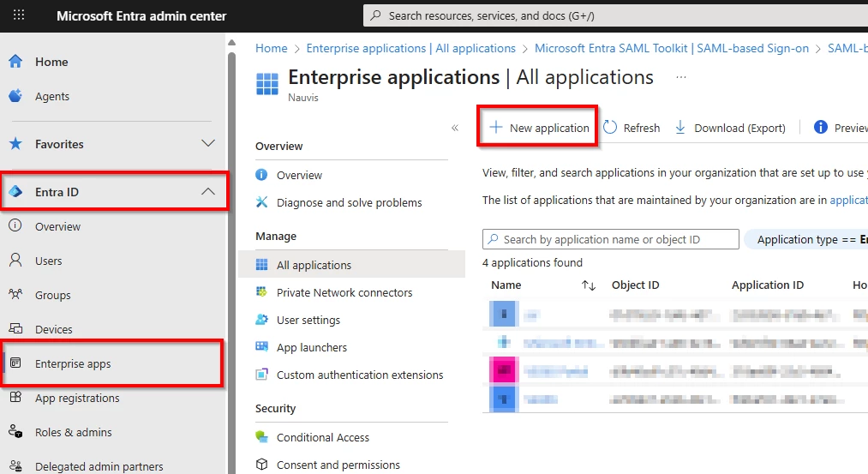Focus the top Search resources, services, and docs box

point(615,15)
